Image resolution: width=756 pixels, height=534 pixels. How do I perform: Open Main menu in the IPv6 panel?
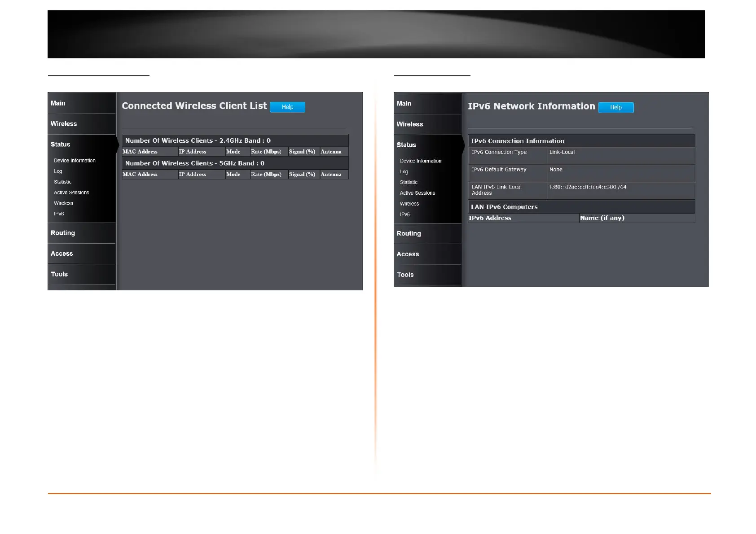(428, 104)
